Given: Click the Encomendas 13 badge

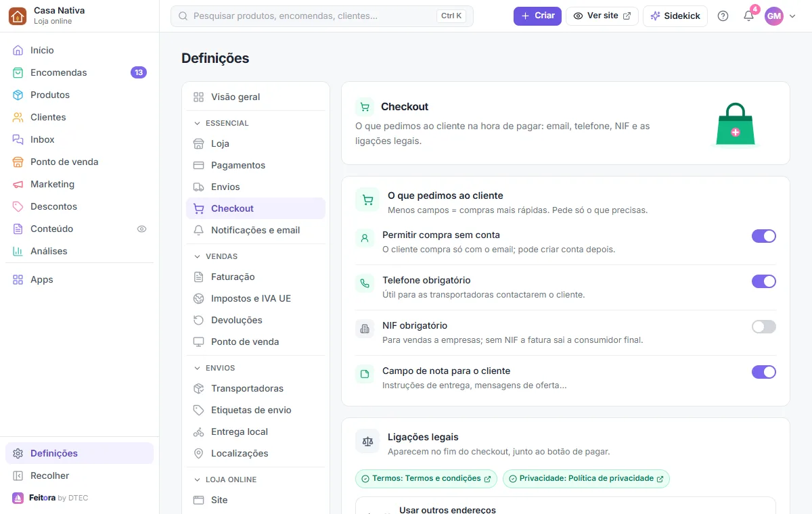Looking at the screenshot, I should click(x=139, y=72).
